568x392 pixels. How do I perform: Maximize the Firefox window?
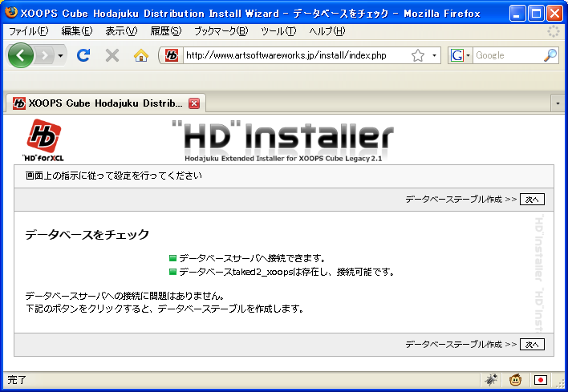pyautogui.click(x=536, y=14)
